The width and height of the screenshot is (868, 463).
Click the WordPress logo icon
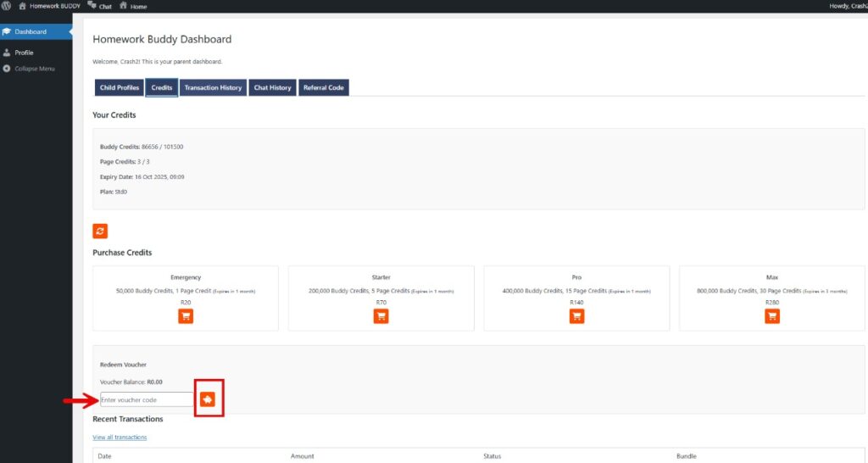[7, 6]
